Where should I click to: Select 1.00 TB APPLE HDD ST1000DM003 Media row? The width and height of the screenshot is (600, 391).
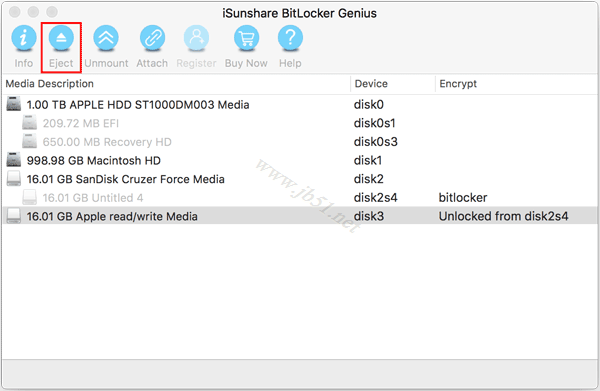(300, 104)
